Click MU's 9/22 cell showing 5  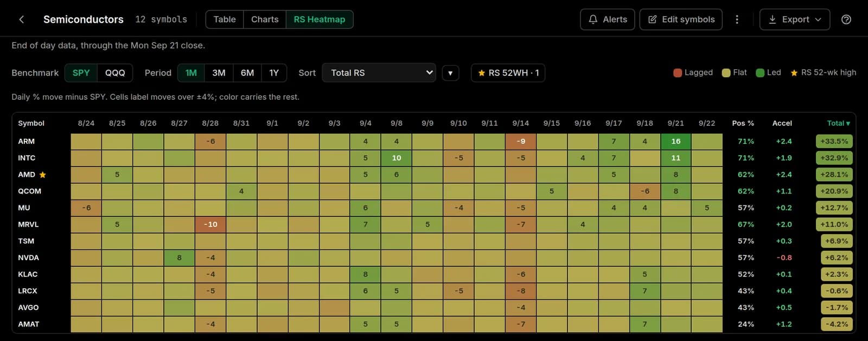tap(707, 208)
